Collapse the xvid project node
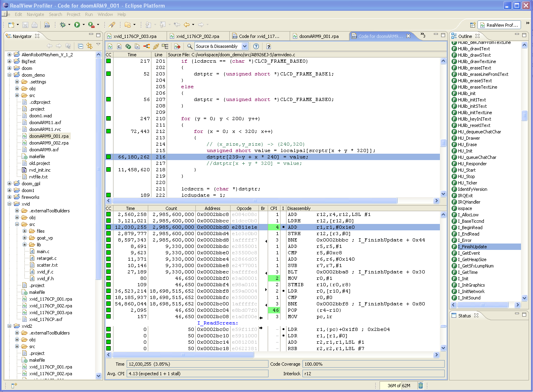533x392 pixels. [x=10, y=204]
